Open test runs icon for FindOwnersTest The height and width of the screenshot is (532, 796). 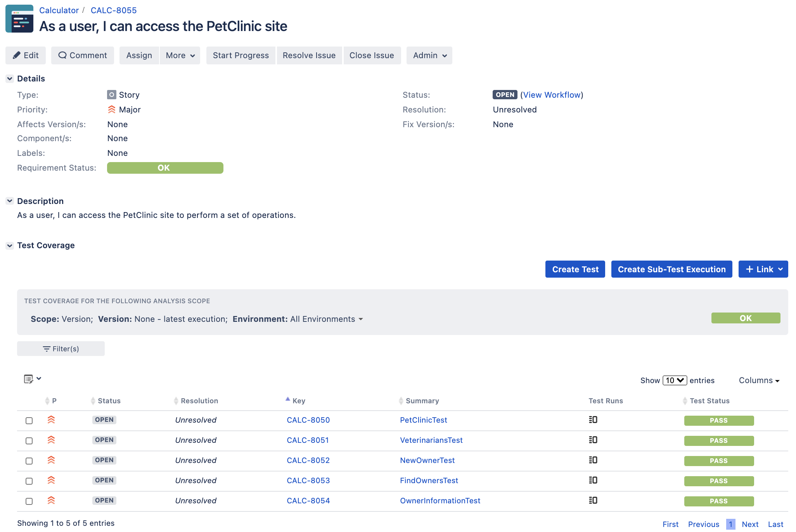pos(593,480)
